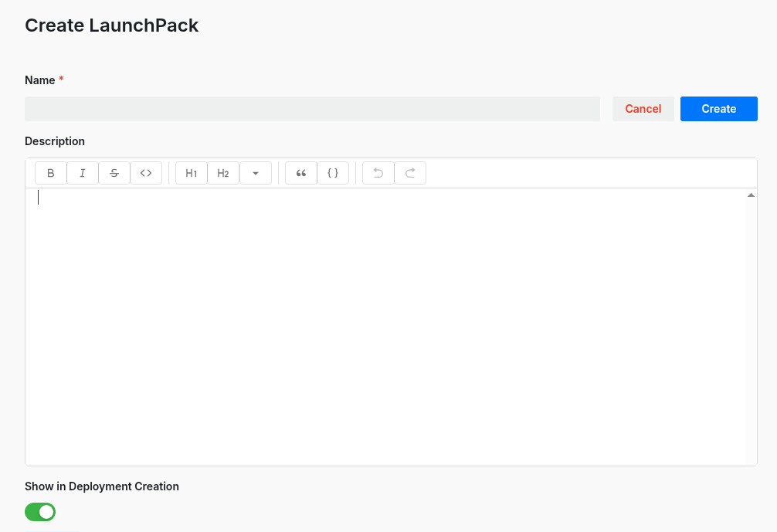
Task: Toggle strikethrough text style
Action: tap(114, 172)
